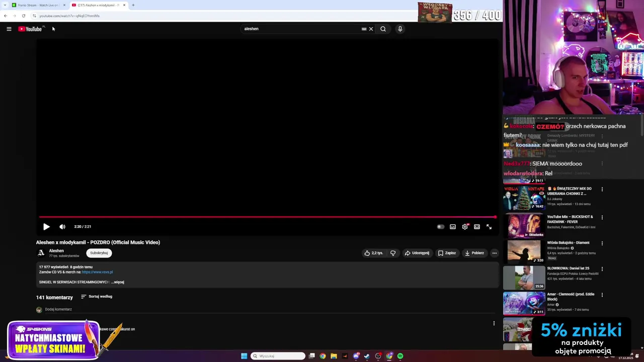Subscribe with the Subskrybuj button
The width and height of the screenshot is (644, 362).
[99, 253]
